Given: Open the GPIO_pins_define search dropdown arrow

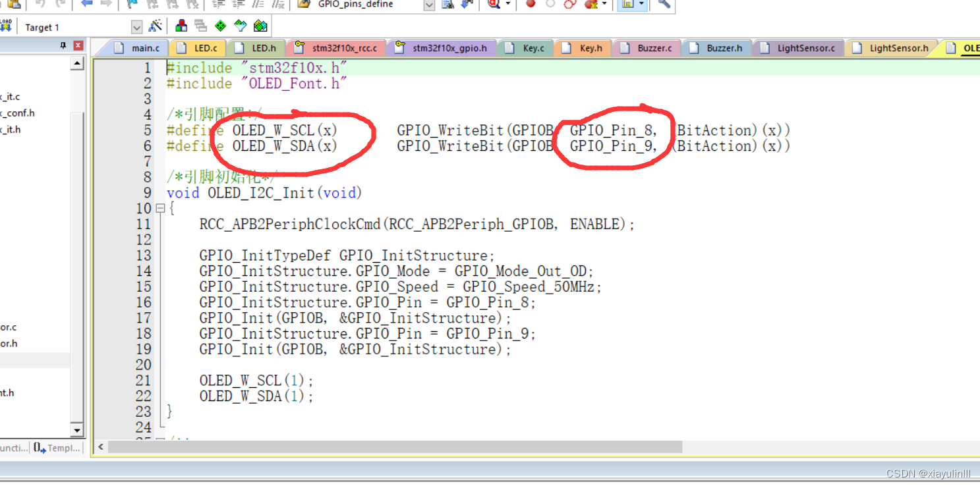Looking at the screenshot, I should [429, 5].
